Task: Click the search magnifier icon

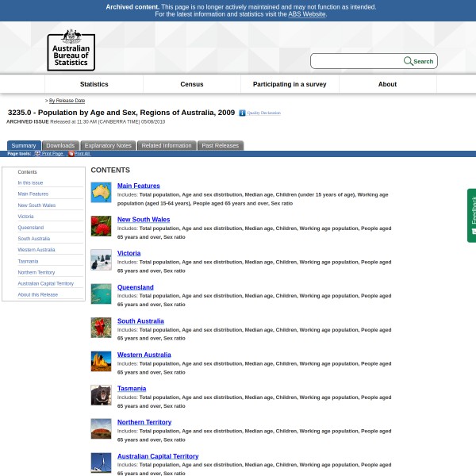Action: pyautogui.click(x=408, y=61)
